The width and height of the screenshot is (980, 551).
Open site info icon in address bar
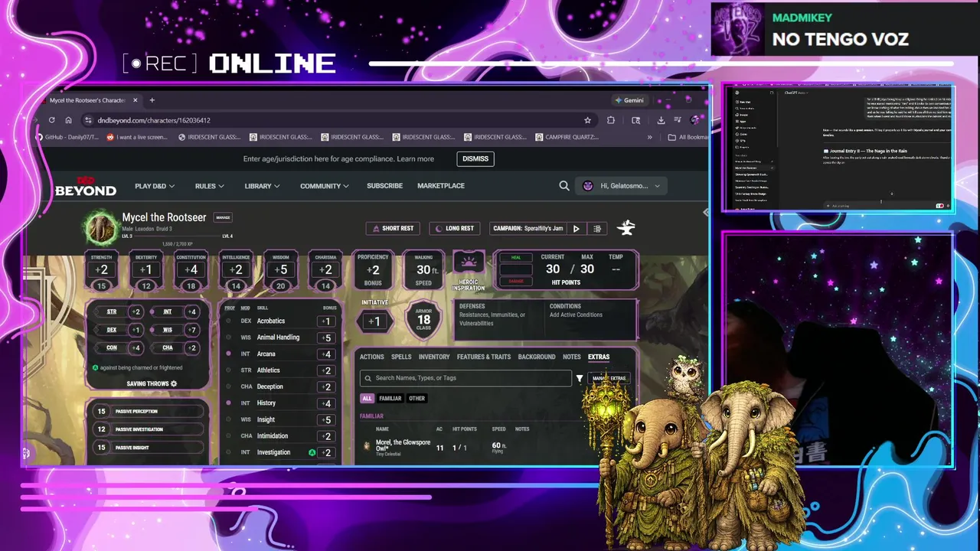coord(88,120)
